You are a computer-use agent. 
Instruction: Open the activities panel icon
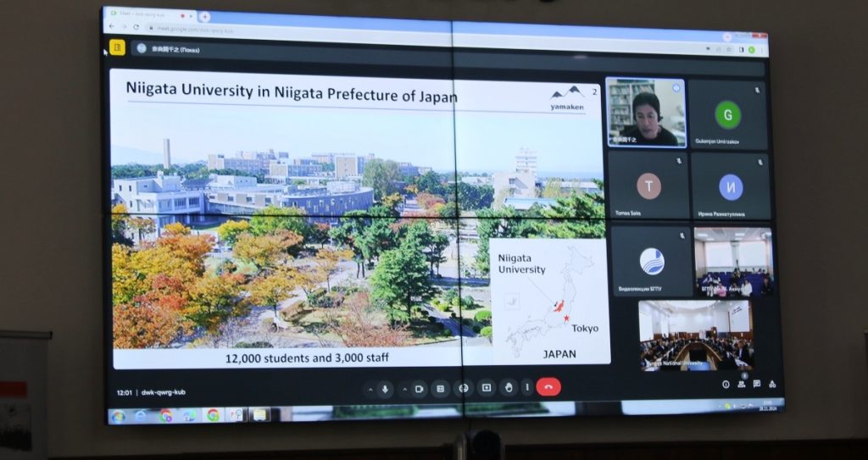(772, 384)
